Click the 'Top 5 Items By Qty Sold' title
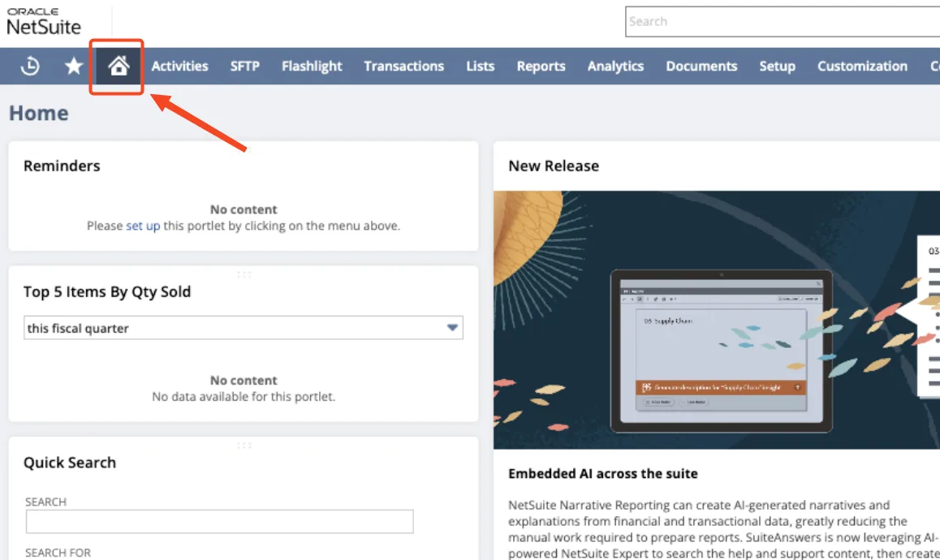Screen dimensions: 940x560 tap(106, 292)
